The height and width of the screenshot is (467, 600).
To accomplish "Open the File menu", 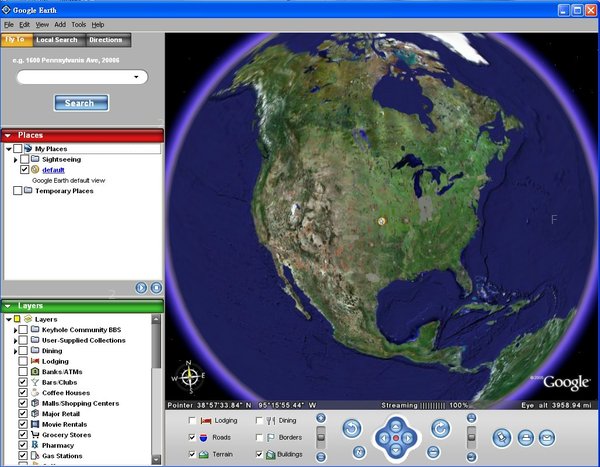I will pos(9,24).
